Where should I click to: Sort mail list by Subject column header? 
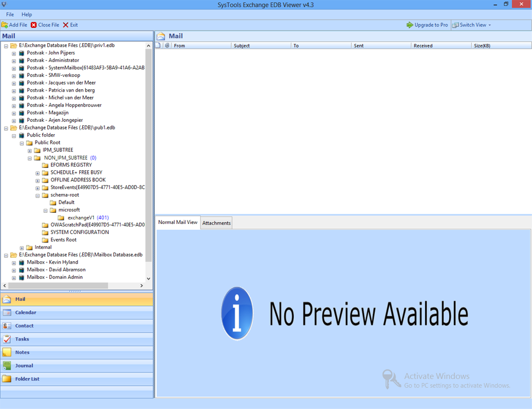click(x=261, y=46)
